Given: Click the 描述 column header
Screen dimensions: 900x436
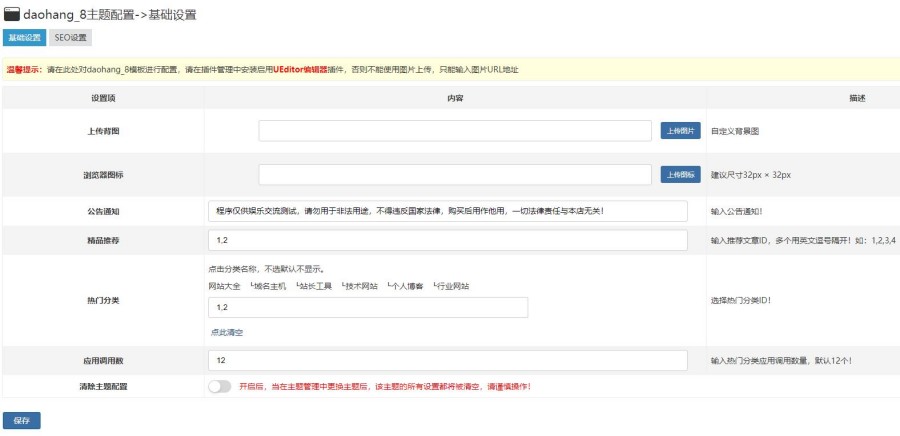Looking at the screenshot, I should 857,98.
